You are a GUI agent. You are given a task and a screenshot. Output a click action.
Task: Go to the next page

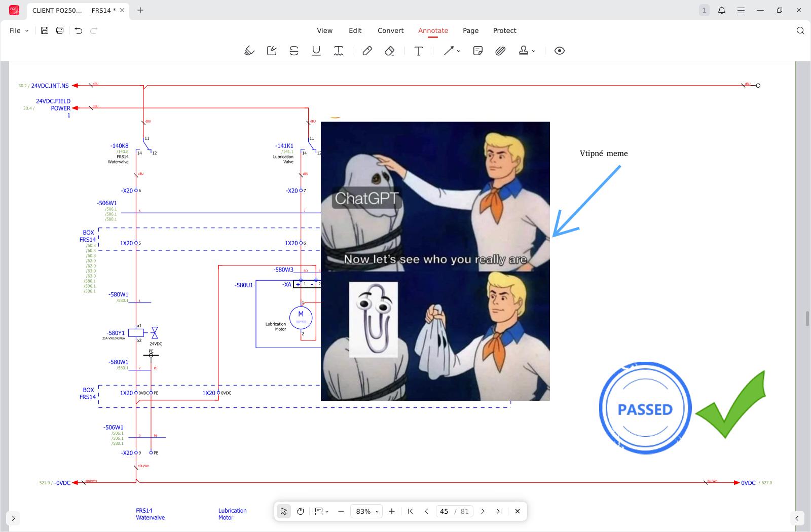(483, 511)
